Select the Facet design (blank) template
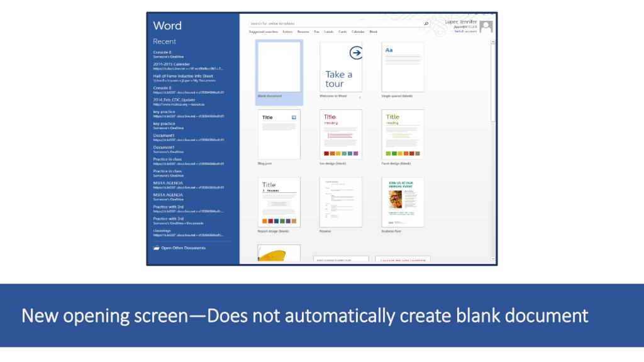Viewport: 644px width, 362px height. [402, 134]
